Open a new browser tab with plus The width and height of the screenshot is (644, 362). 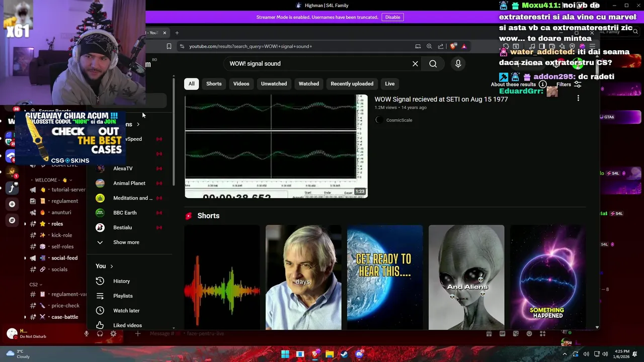[177, 33]
